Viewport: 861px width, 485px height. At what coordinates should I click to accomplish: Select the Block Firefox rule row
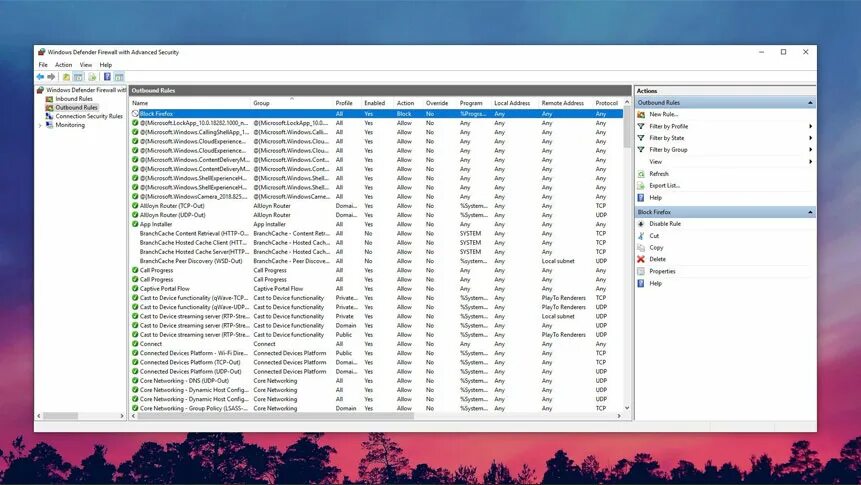coord(376,114)
